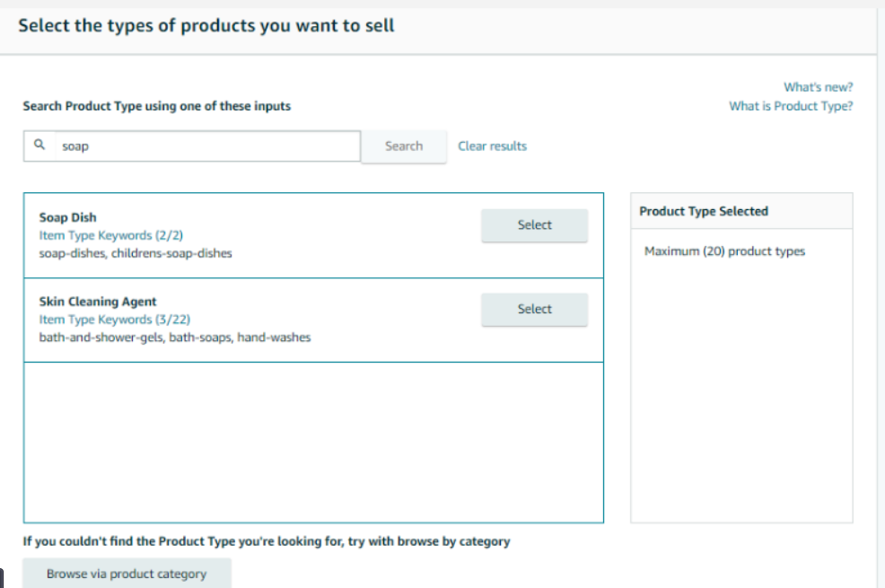This screenshot has width=885, height=588.
Task: Open the What's new? link
Action: pyautogui.click(x=818, y=87)
